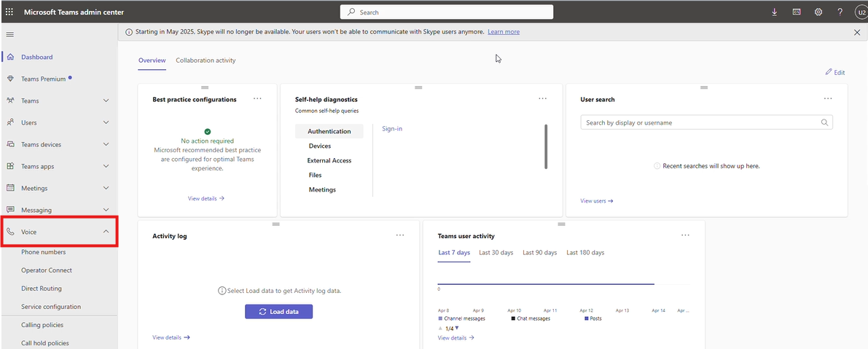Screen dimensions: 868x349
Task: Click the download icon in header
Action: pos(774,12)
